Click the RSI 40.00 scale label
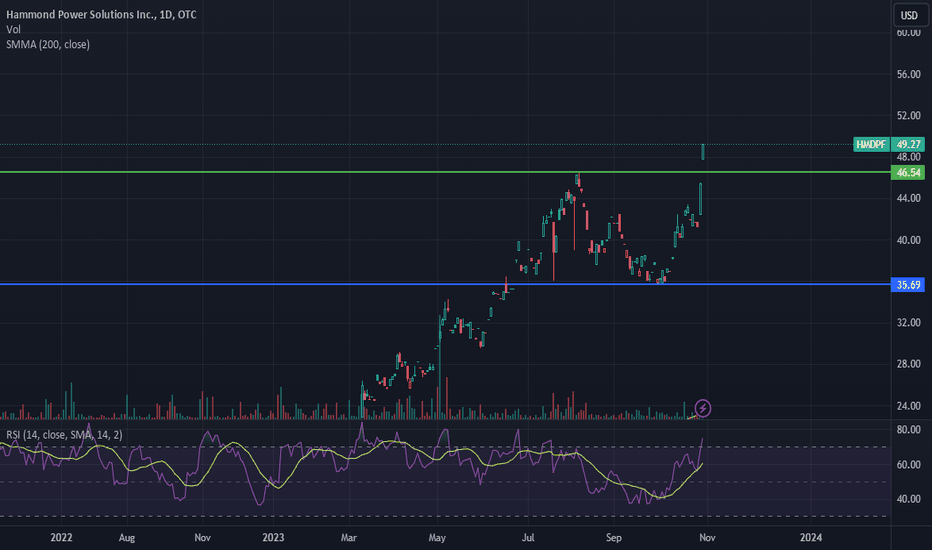The height and width of the screenshot is (550, 932). (908, 499)
